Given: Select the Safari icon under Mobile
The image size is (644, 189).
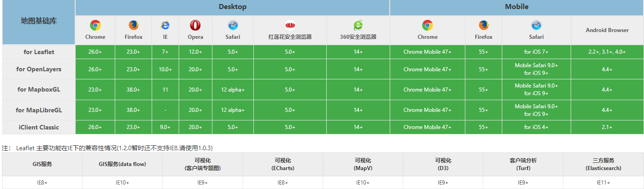Looking at the screenshot, I should [x=536, y=25].
